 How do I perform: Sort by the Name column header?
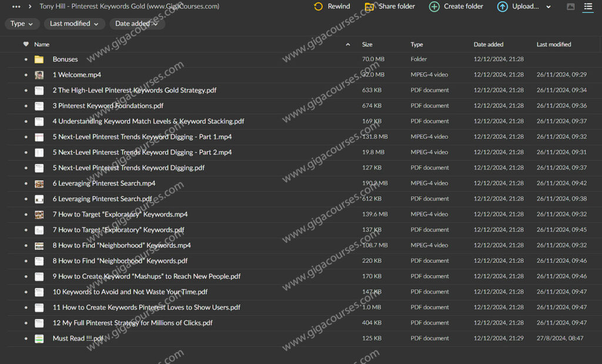(x=42, y=45)
